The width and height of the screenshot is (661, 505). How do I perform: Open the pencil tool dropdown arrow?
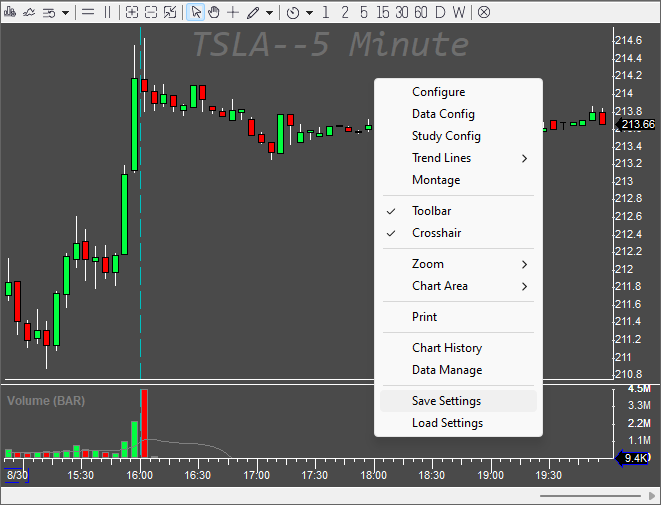tap(269, 13)
